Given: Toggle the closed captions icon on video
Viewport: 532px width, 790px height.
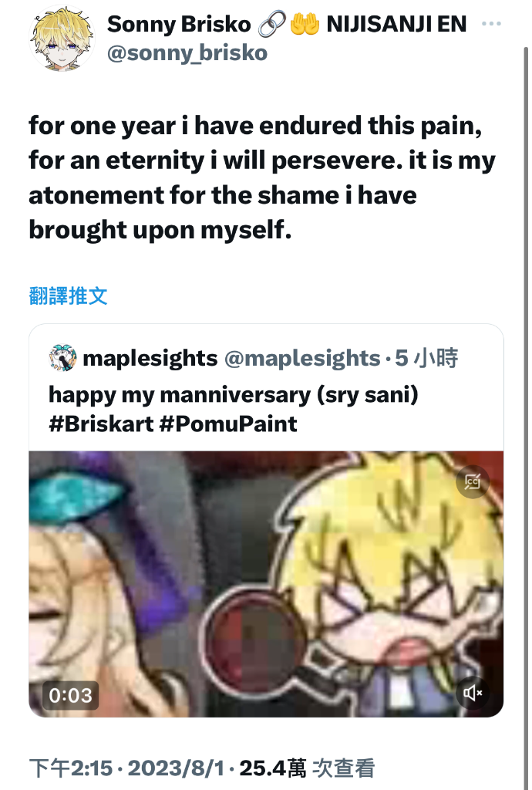Looking at the screenshot, I should (x=472, y=481).
